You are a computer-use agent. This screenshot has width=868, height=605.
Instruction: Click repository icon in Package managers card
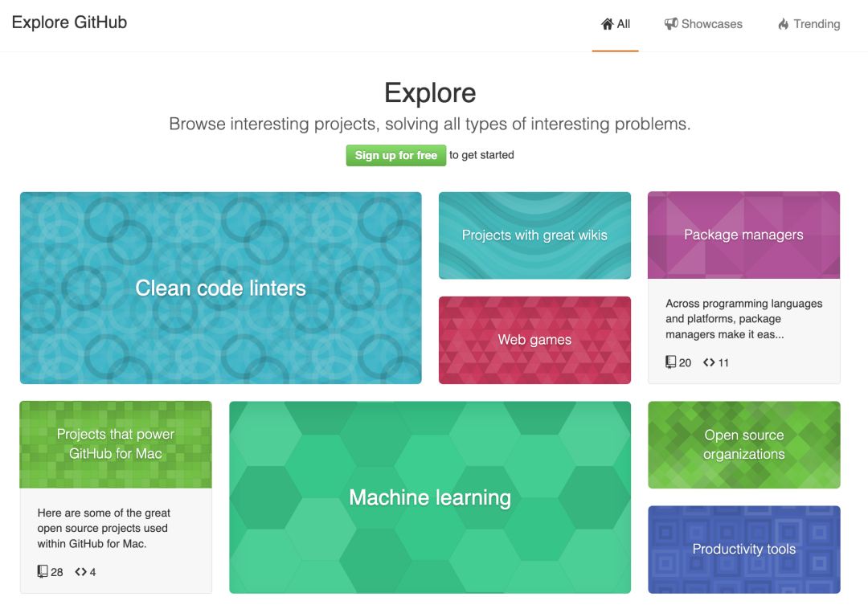[670, 362]
